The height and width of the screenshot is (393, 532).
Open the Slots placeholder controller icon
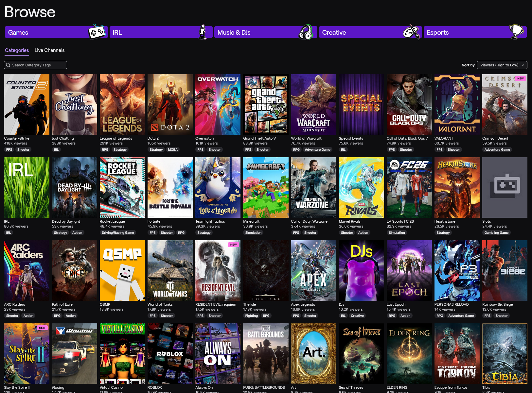[505, 186]
